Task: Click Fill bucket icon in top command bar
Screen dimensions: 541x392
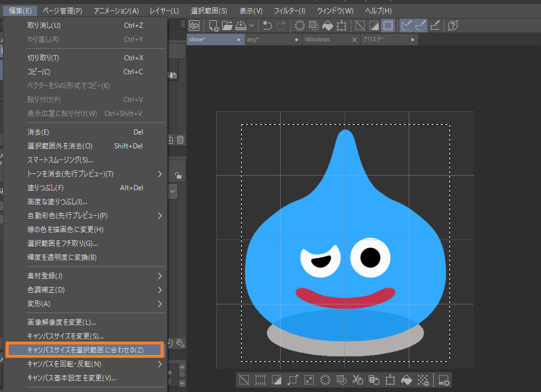Action: 328,26
